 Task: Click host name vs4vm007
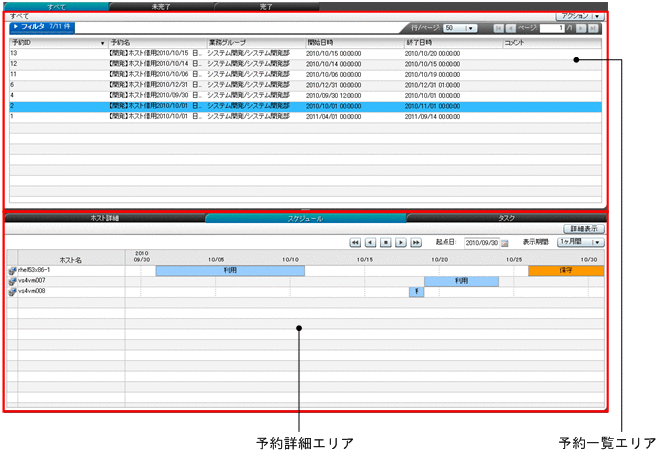coord(32,281)
